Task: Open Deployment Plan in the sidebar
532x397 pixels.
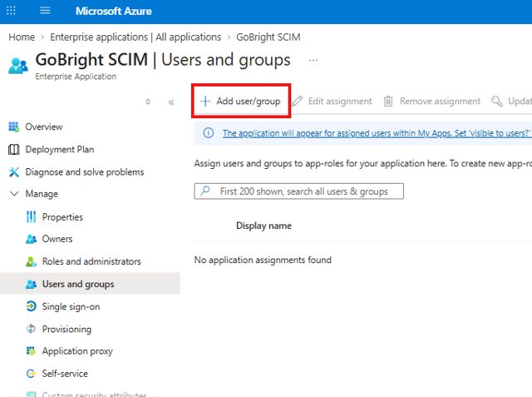Action: click(60, 150)
